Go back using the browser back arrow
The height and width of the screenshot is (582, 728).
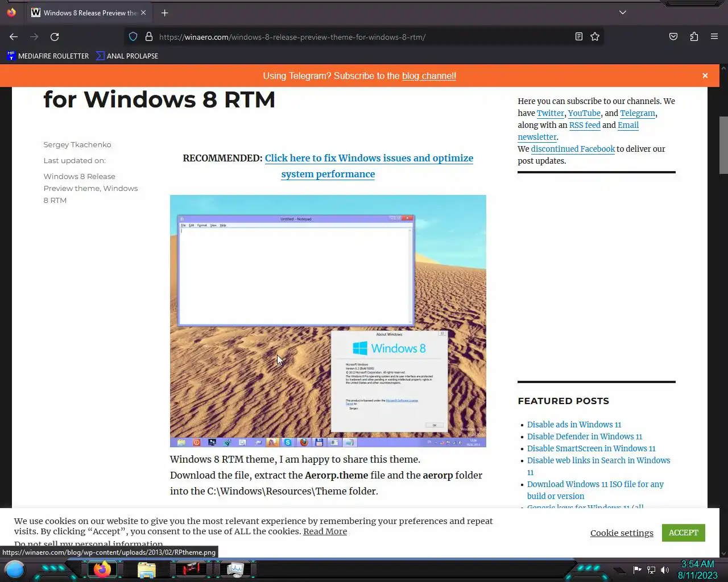coord(14,37)
